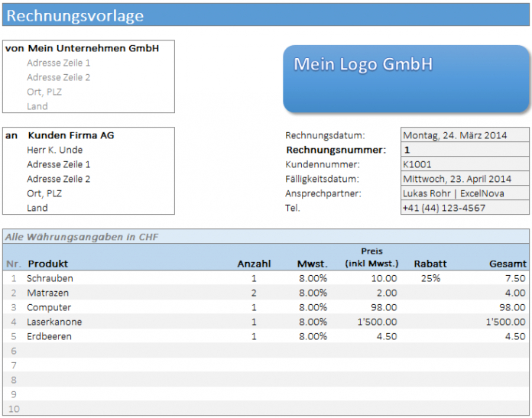Viewport: 532px width, 418px height.
Task: Select the Schrauben product cell
Action: click(50, 278)
